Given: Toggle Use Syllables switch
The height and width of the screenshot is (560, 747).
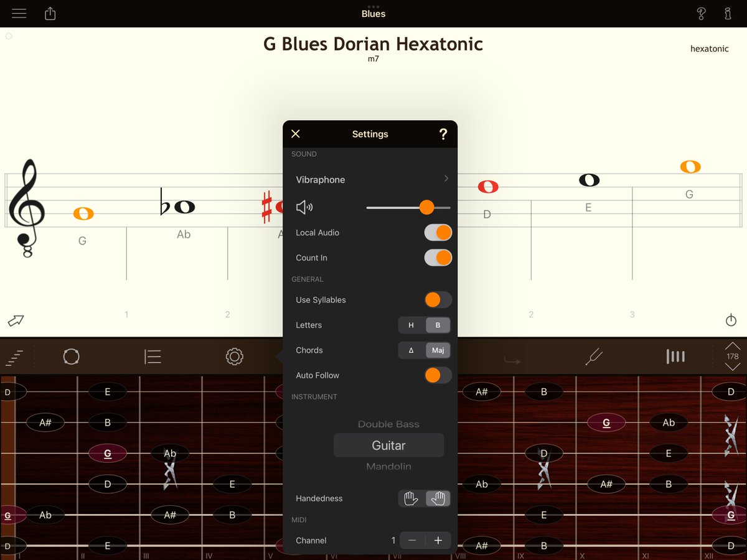Looking at the screenshot, I should click(x=438, y=300).
